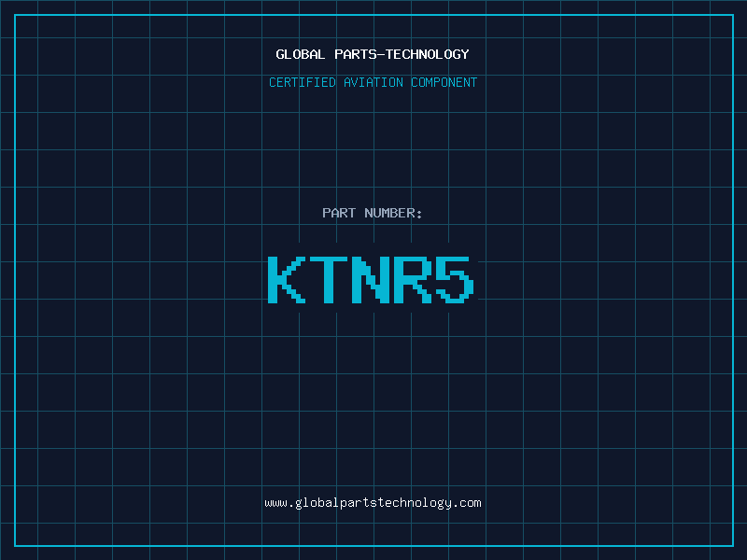Screen dimensions: 747x560
Task: Click the word GLOBAL in the heading
Action: [x=301, y=54]
